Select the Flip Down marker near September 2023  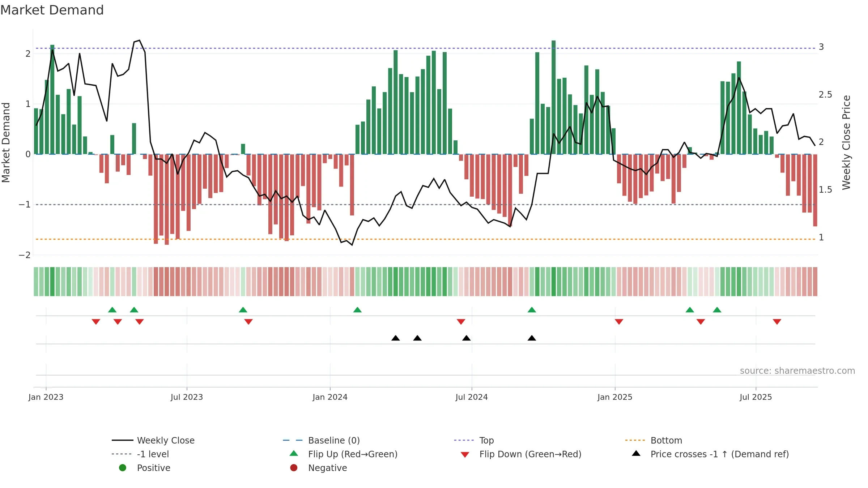[x=248, y=322]
